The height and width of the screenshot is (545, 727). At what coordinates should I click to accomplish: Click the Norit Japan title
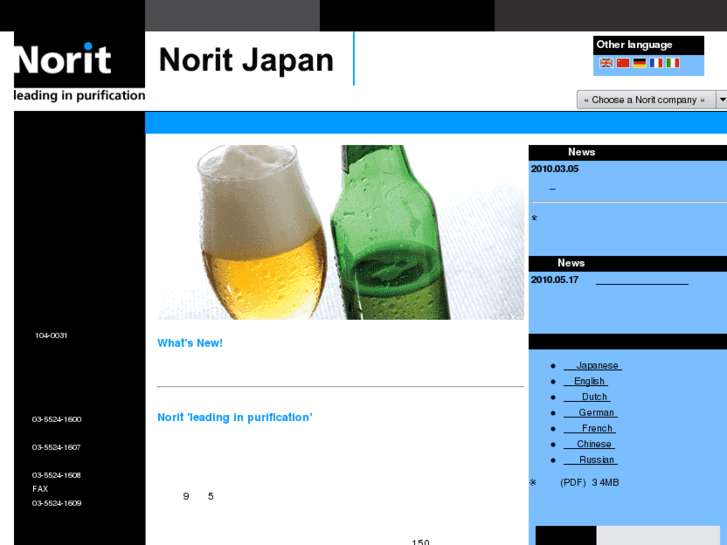click(246, 60)
